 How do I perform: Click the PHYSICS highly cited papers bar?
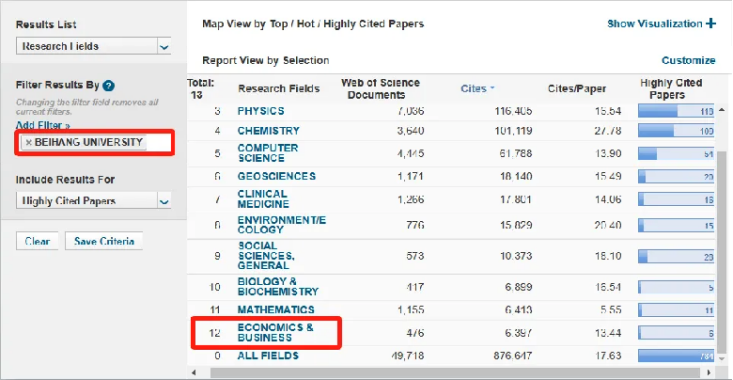tap(676, 111)
